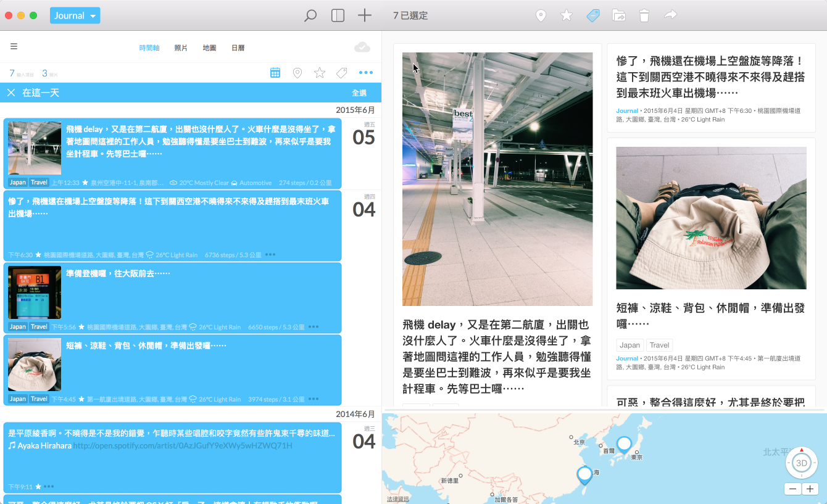The image size is (827, 504).
Task: Click the 全選 button
Action: 359,93
